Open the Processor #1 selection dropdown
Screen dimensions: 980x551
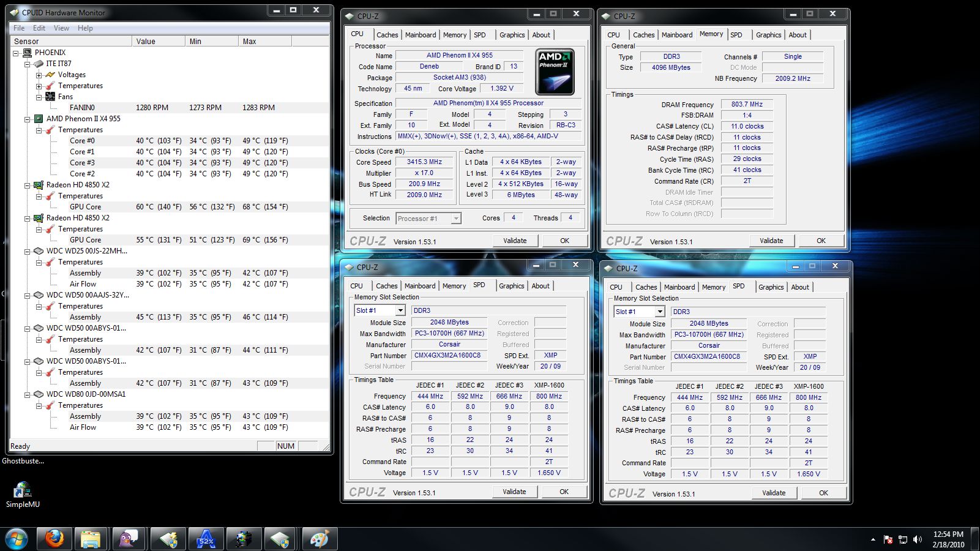pos(455,219)
